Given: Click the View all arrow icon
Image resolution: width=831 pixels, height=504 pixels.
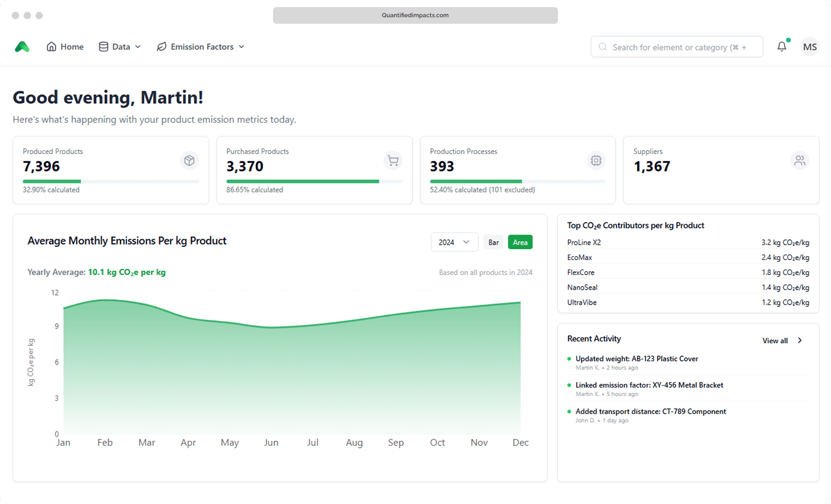Looking at the screenshot, I should pyautogui.click(x=800, y=341).
